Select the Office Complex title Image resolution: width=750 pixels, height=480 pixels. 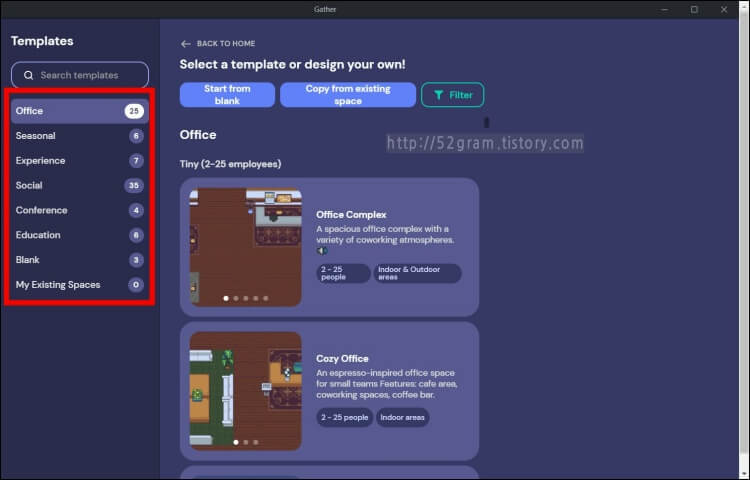tap(351, 215)
